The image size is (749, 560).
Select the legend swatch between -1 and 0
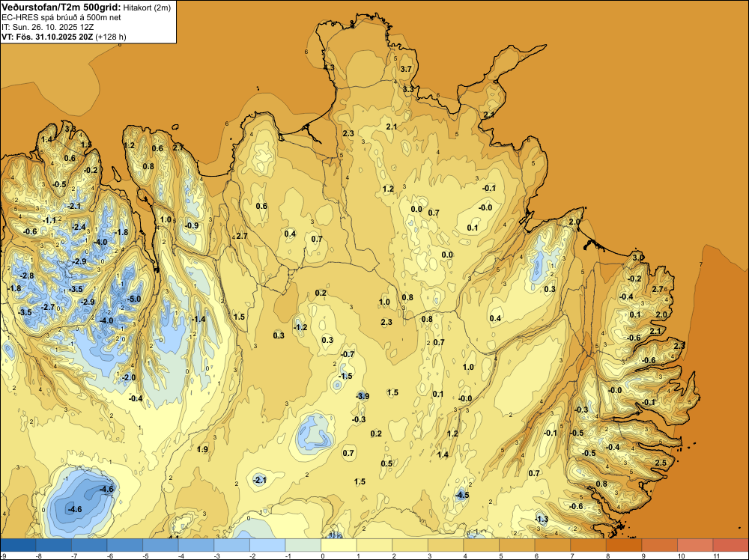303,545
